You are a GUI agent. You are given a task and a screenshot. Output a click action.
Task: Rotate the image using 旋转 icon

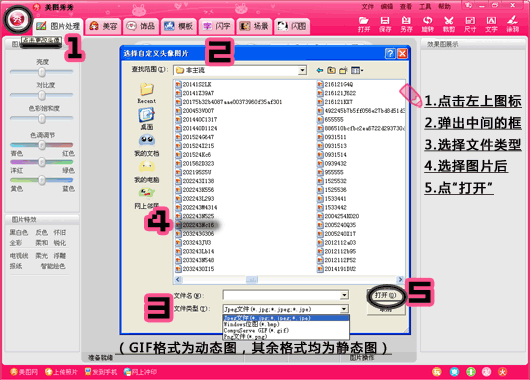(x=427, y=24)
